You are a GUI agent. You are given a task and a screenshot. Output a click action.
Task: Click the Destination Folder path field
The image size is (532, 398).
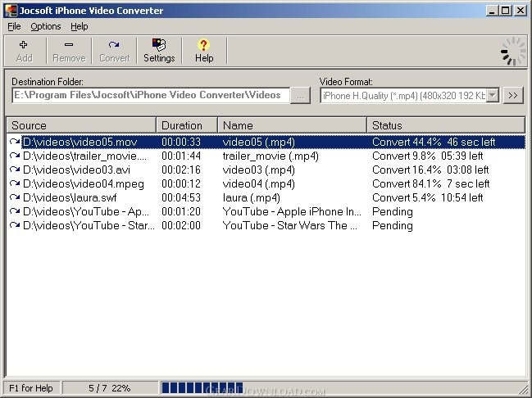pos(151,95)
